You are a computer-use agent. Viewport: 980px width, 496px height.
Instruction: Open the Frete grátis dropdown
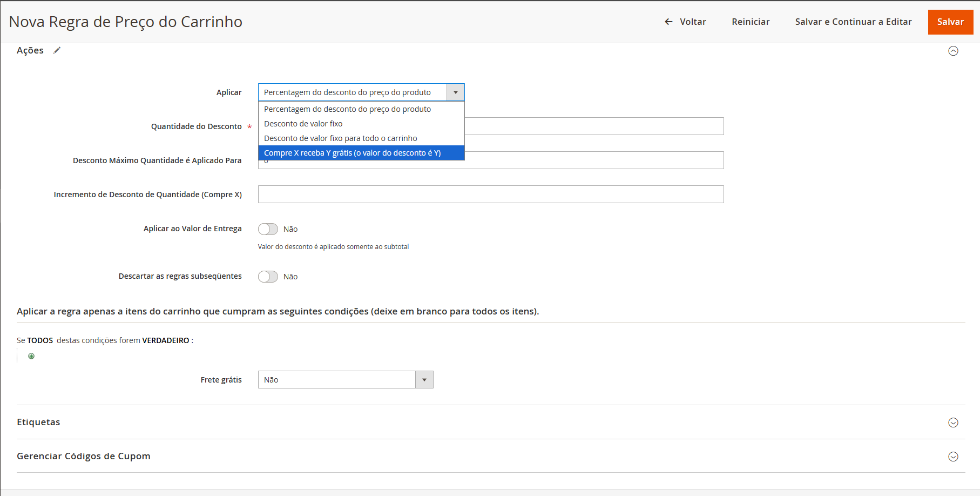tap(346, 380)
